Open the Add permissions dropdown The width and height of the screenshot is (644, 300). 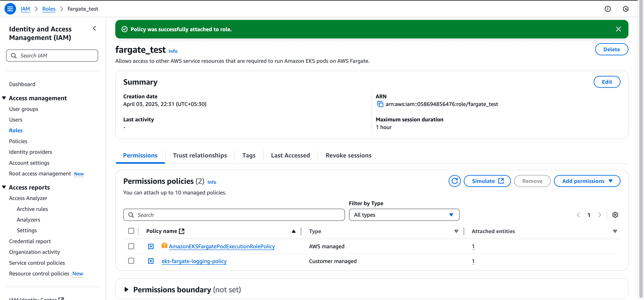(x=587, y=181)
